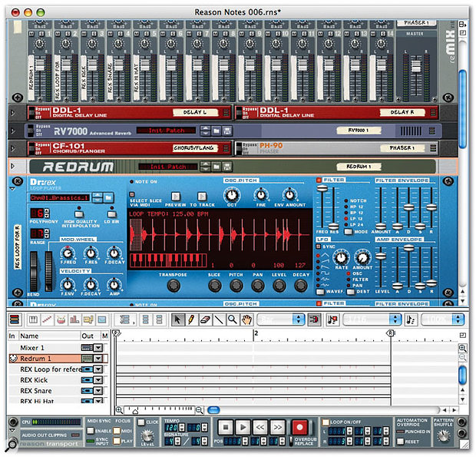This screenshot has width=476, height=457.
Task: Click the red Record button
Action: click(x=299, y=427)
